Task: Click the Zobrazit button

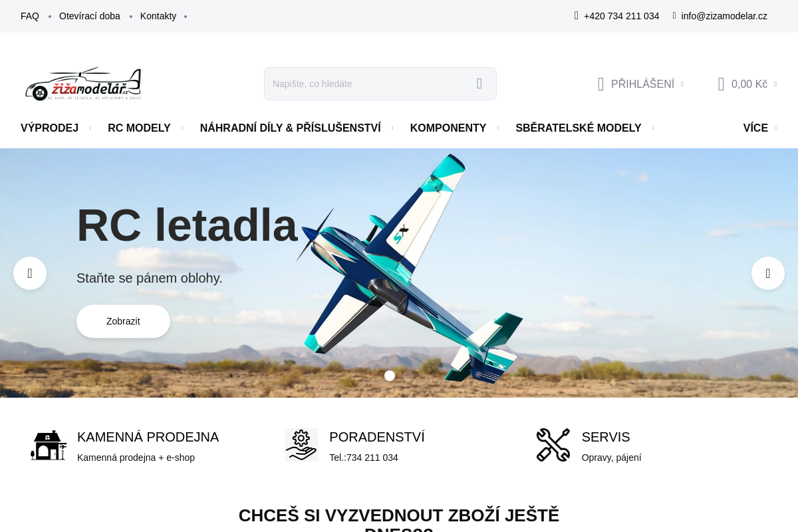Action: pyautogui.click(x=123, y=321)
